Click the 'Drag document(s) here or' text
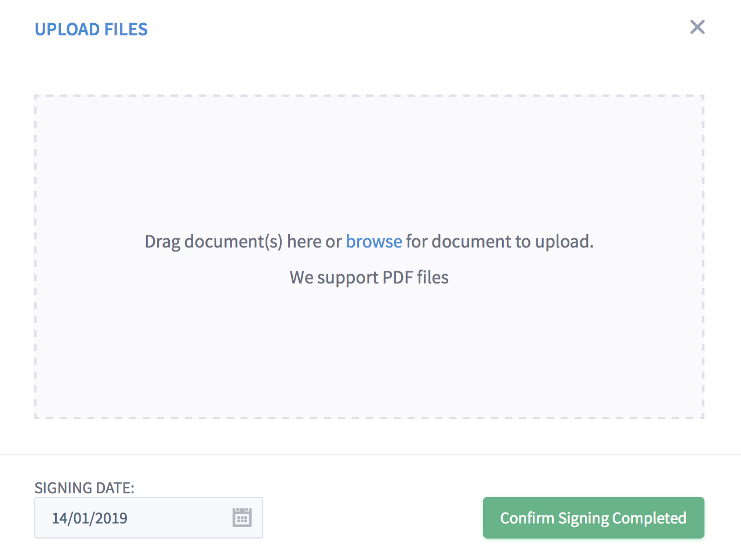 coord(243,242)
